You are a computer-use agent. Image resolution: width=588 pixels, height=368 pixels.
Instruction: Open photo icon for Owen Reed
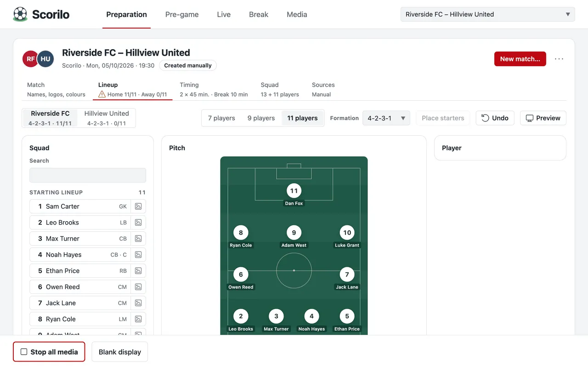tap(138, 287)
